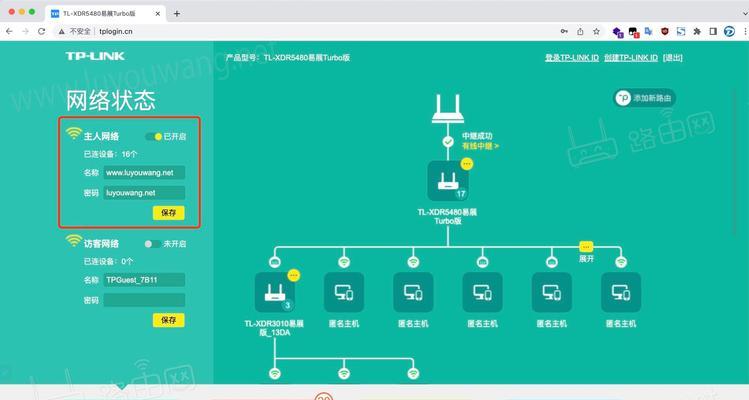This screenshot has height=400, width=749.
Task: Save the 主人网络 settings with 保存
Action: 169,213
